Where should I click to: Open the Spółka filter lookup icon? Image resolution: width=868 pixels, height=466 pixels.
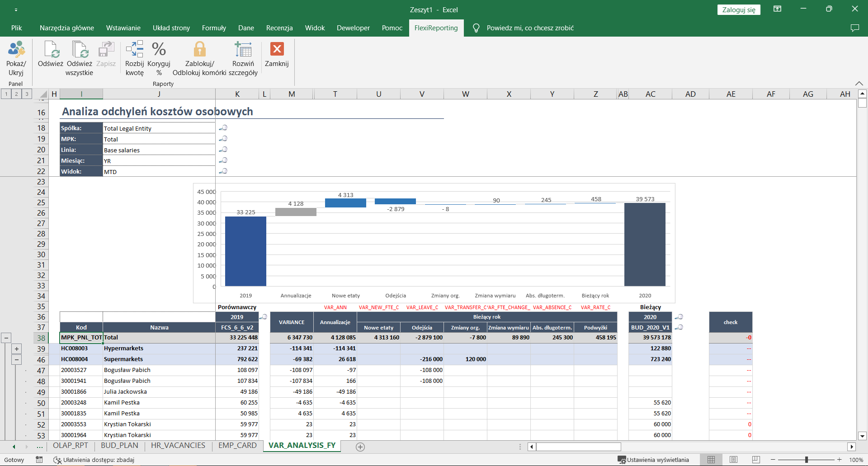(223, 128)
